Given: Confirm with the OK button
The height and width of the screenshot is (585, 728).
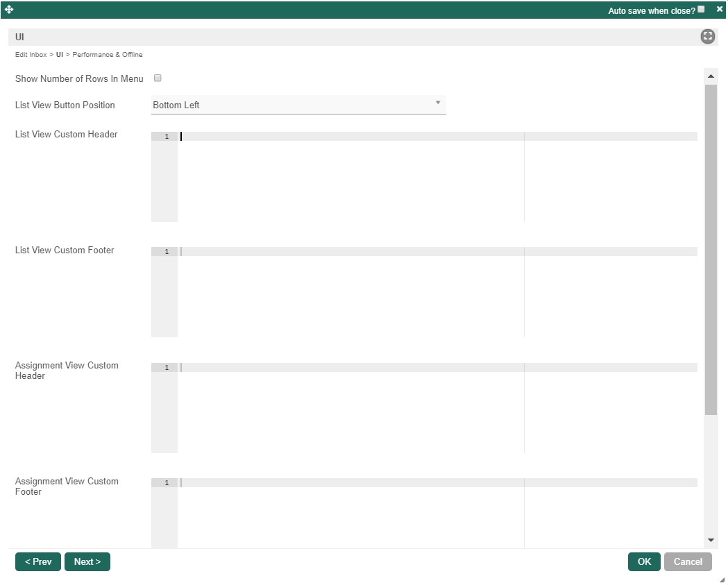Looking at the screenshot, I should pos(644,562).
